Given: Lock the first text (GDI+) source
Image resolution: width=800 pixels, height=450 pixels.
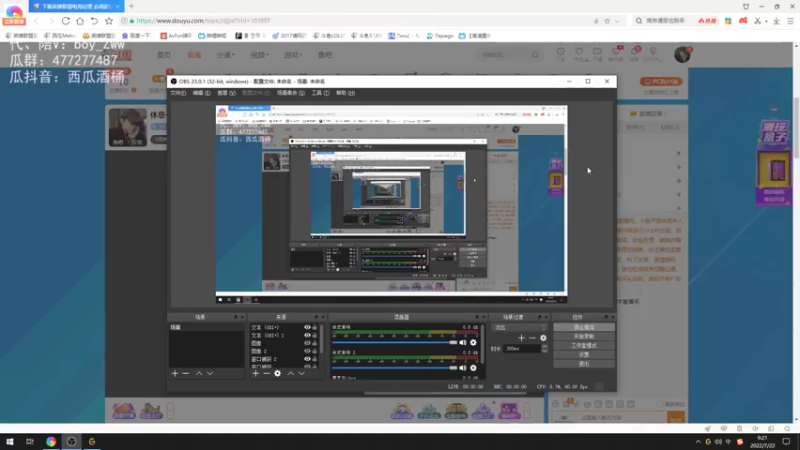Looking at the screenshot, I should [x=315, y=328].
